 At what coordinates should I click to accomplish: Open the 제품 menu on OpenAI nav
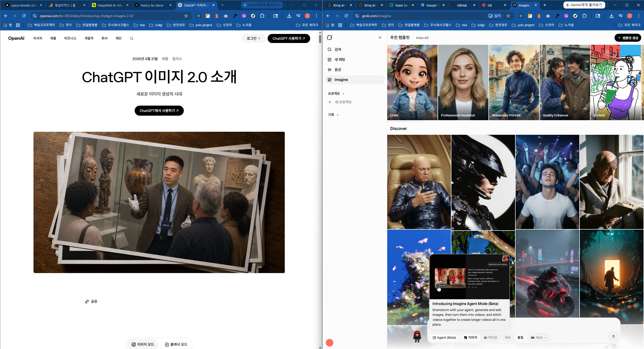[53, 38]
